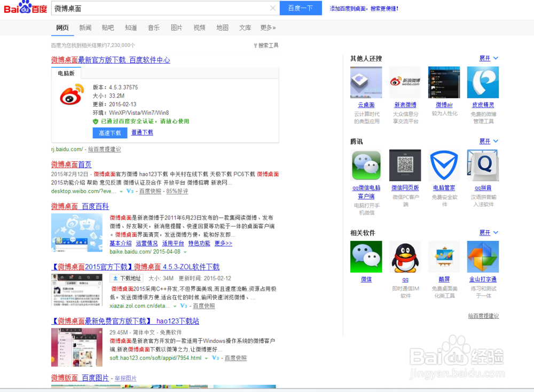
Task: Click the 云桌面 icon
Action: point(366,82)
